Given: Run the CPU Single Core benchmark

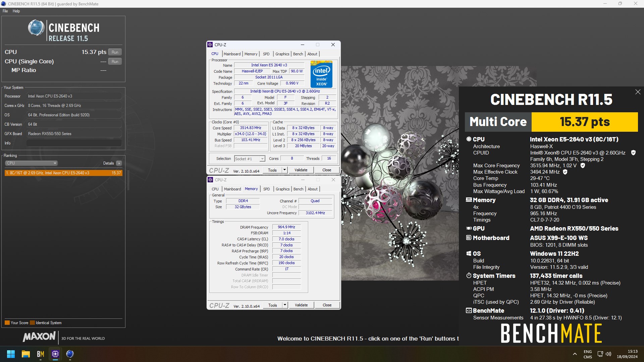Looking at the screenshot, I should 115,62.
